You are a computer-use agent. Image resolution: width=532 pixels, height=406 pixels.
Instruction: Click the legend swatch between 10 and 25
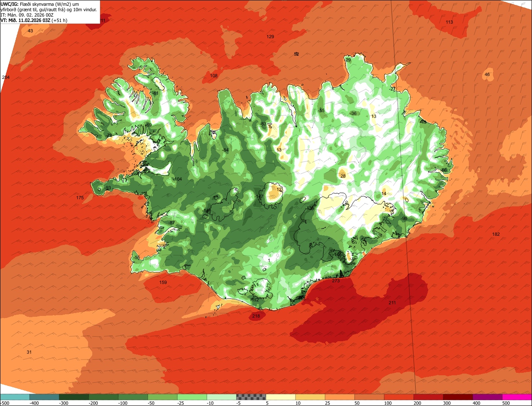310,397
